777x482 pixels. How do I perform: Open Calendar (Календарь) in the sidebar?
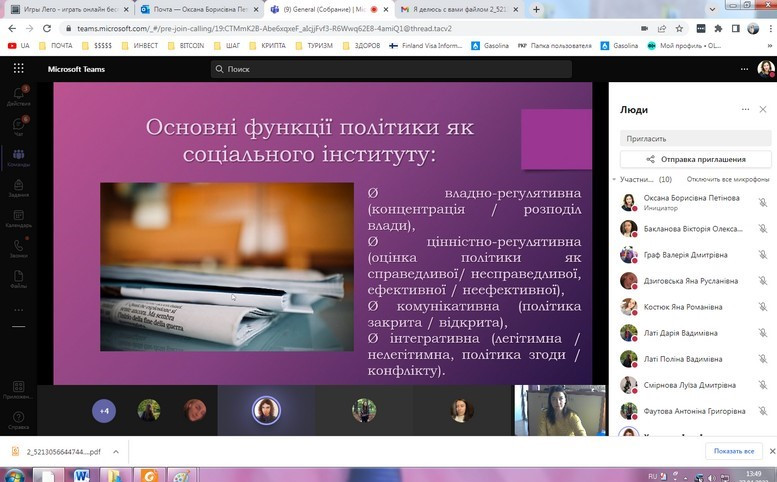[18, 218]
